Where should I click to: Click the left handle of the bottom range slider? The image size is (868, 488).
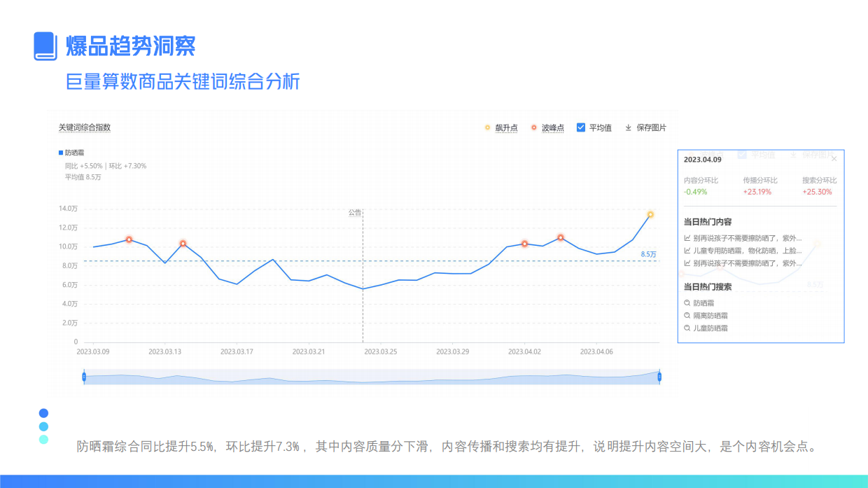(x=85, y=377)
